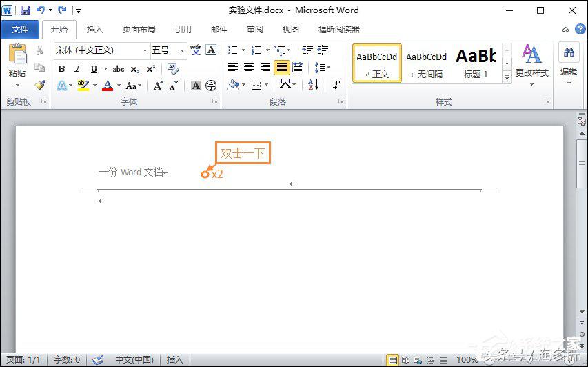Click the 字数: 0 status button
588x367 pixels.
pos(67,360)
